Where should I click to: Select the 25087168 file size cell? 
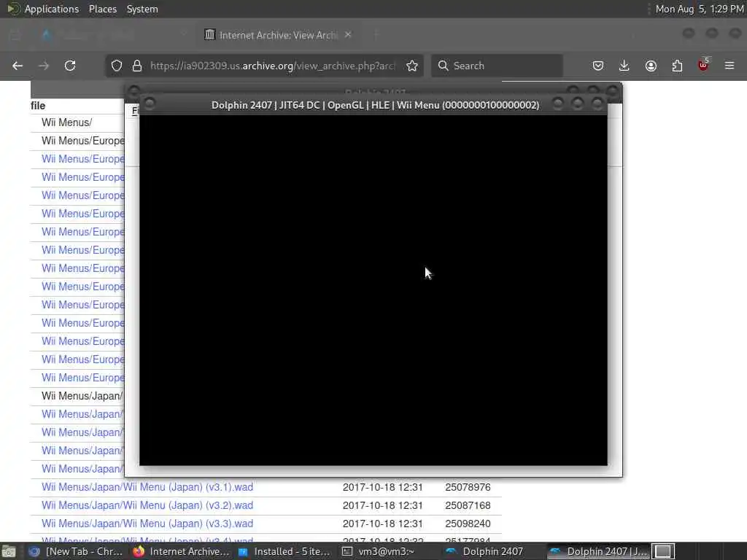click(x=468, y=505)
